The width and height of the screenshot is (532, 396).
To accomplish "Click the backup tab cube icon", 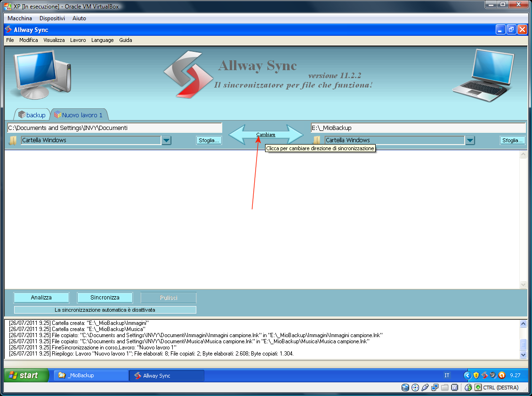I will pos(22,114).
